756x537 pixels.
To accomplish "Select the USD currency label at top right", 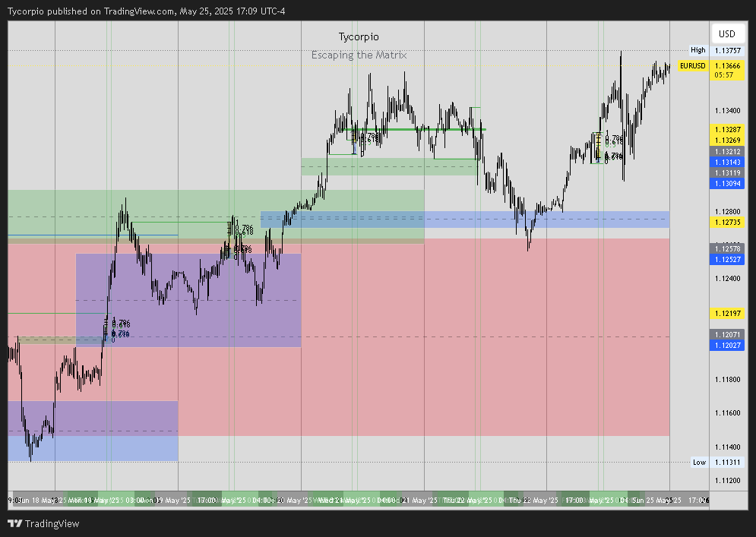I will pos(726,33).
